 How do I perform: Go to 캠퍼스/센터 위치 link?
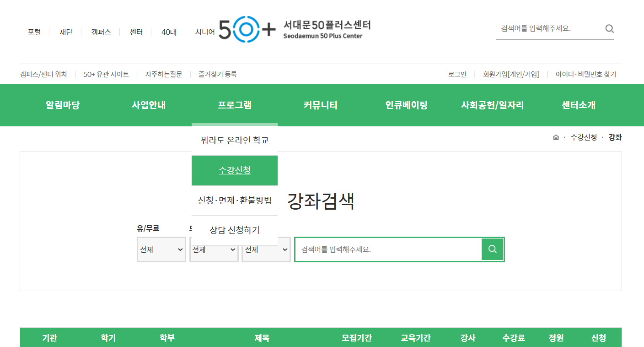tap(43, 74)
